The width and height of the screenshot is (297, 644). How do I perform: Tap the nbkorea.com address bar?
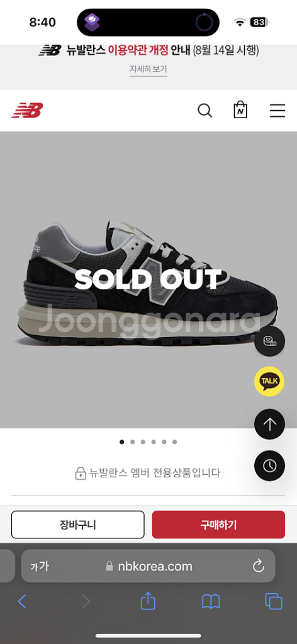pos(148,567)
